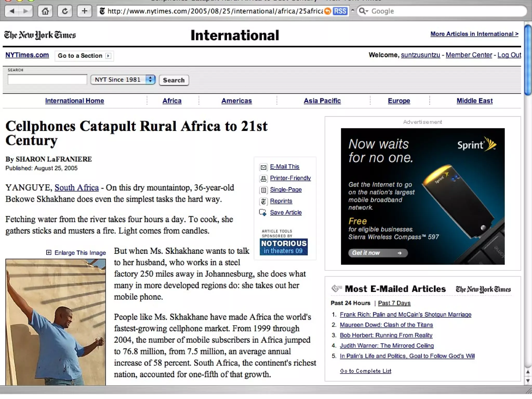The height and width of the screenshot is (399, 532).
Task: Click the browser back arrow button
Action: point(12,11)
